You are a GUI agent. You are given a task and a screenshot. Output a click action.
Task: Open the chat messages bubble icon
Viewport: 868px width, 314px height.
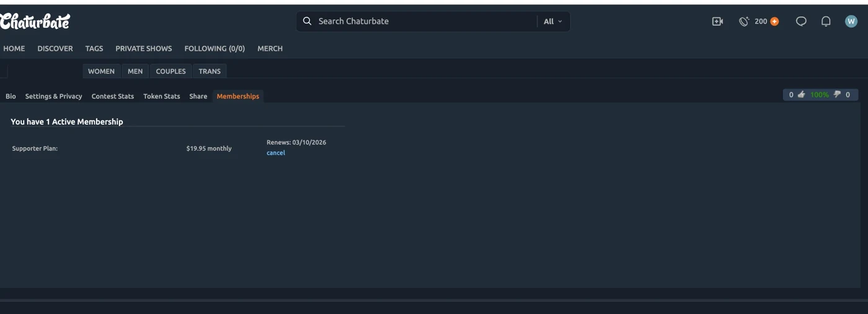pos(801,21)
